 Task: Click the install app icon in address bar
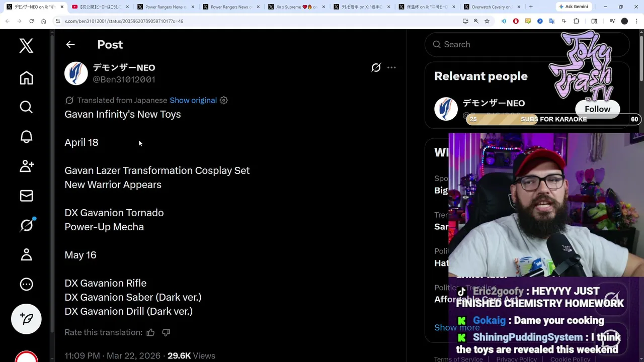click(465, 21)
